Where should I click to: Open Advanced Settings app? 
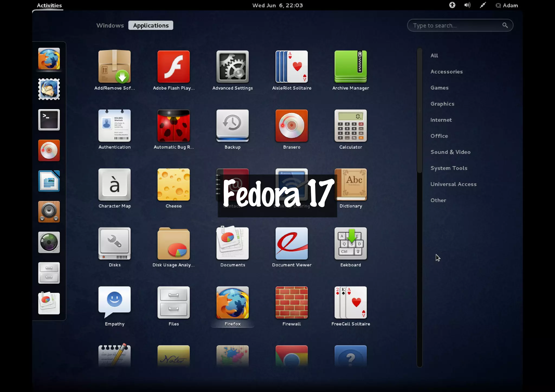[x=233, y=70]
